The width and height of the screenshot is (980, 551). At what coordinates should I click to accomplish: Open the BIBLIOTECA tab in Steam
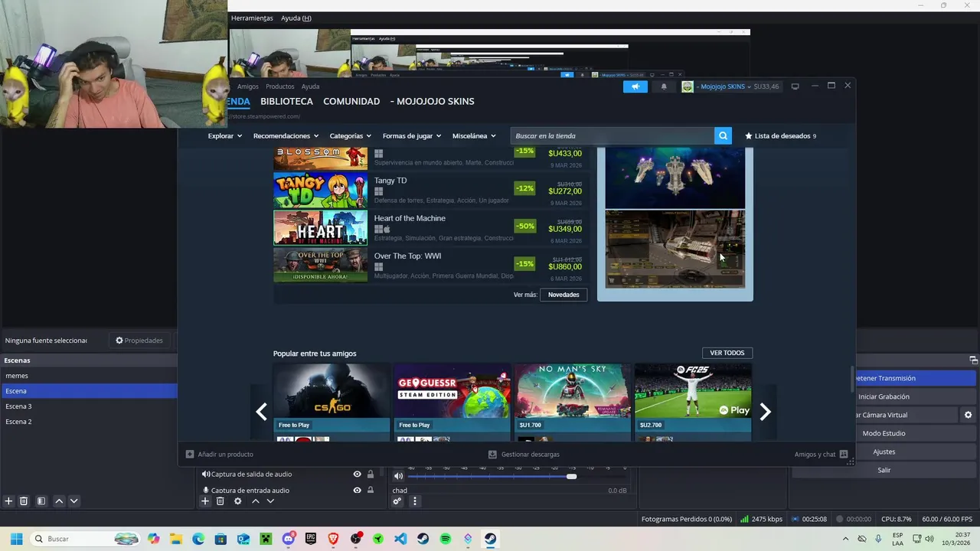(x=286, y=101)
